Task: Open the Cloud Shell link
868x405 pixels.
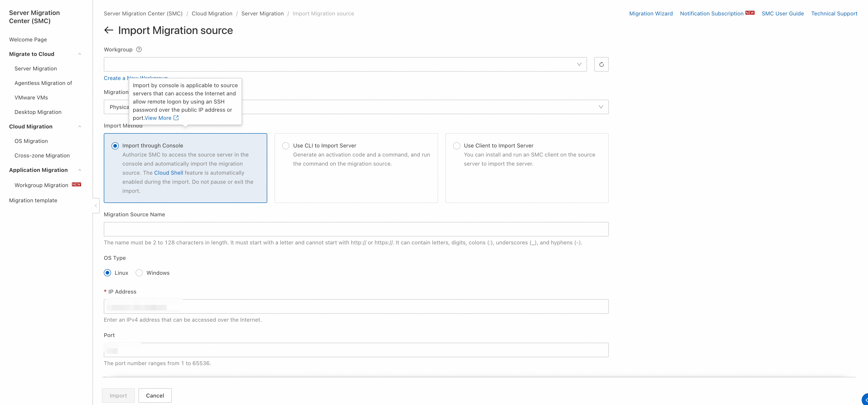Action: 168,173
